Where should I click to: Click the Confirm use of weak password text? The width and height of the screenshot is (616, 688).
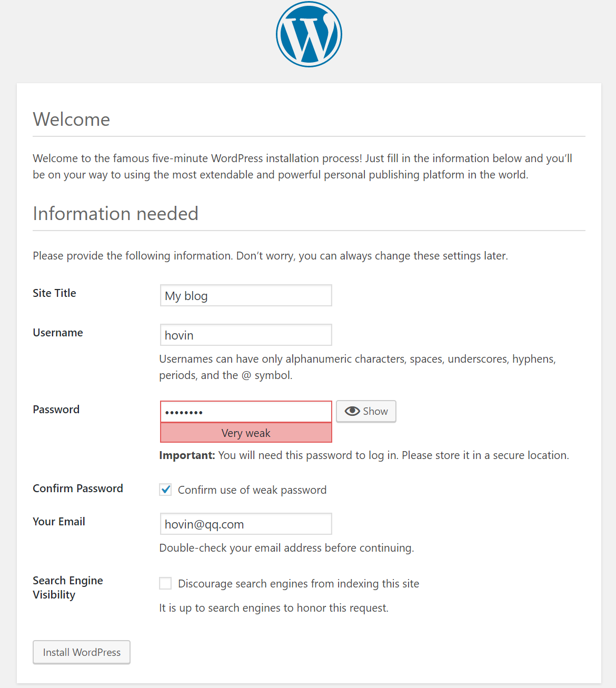click(x=252, y=490)
